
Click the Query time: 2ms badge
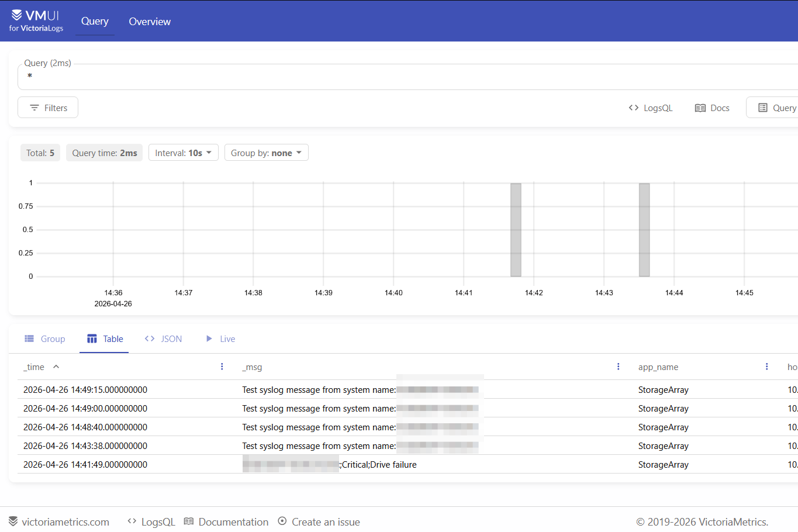coord(105,153)
